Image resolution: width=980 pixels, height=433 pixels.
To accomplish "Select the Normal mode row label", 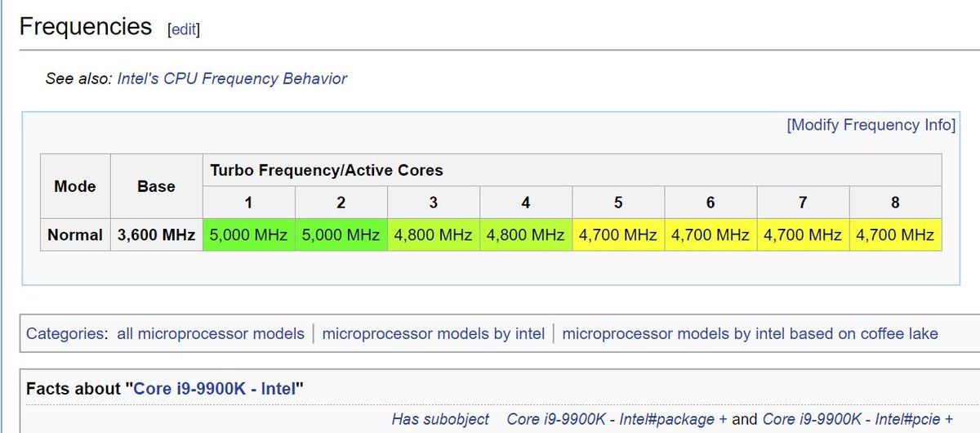I will (75, 235).
